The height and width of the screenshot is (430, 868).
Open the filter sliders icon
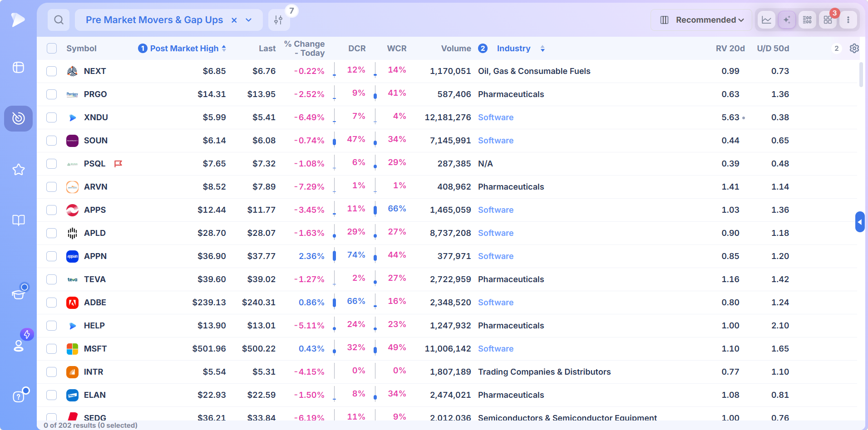[279, 20]
